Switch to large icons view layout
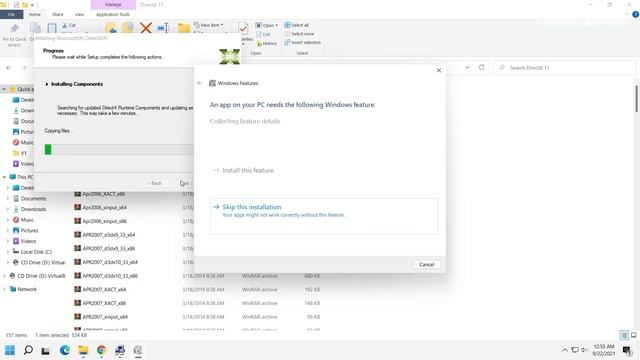640x360 pixels. click(x=633, y=335)
